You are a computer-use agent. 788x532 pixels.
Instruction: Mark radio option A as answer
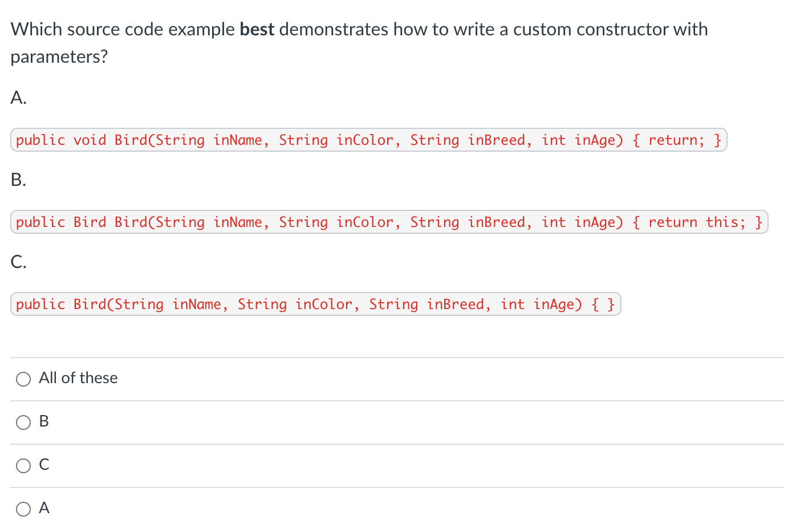click(23, 509)
